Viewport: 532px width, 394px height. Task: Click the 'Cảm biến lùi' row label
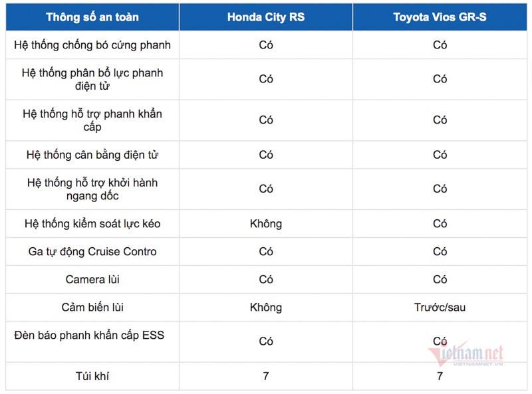click(92, 308)
